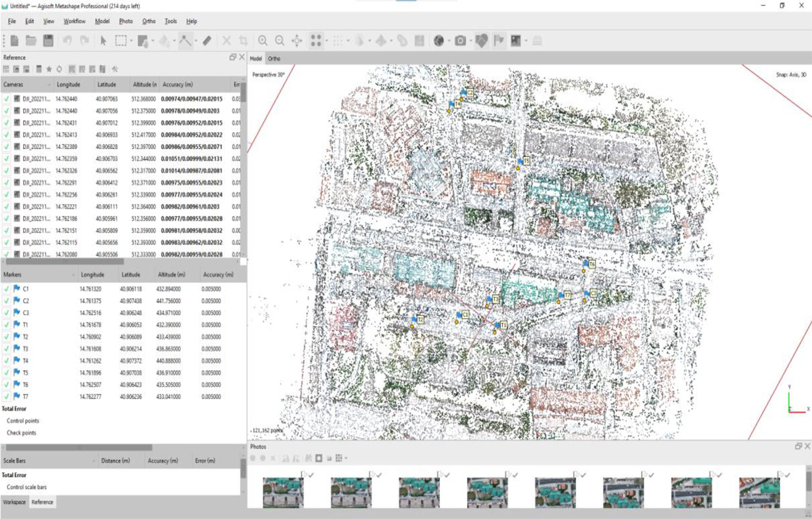This screenshot has width=812, height=519.
Task: Open the rectangle selection tool dropdown arrow
Action: pyautogui.click(x=133, y=41)
